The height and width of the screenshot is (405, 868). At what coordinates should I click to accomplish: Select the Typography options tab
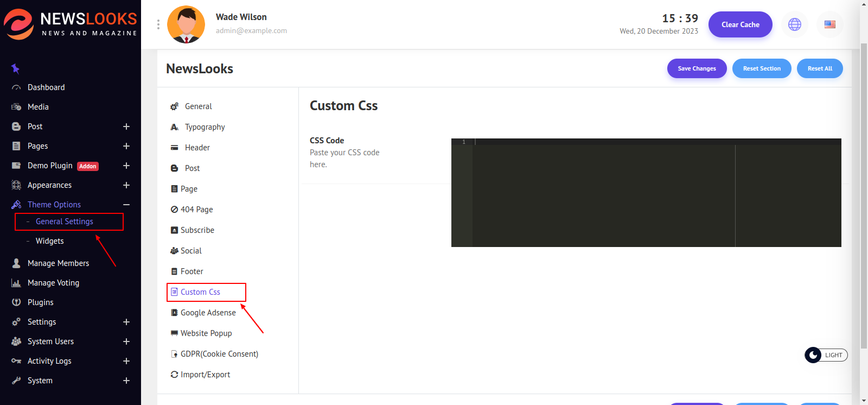pyautogui.click(x=205, y=127)
